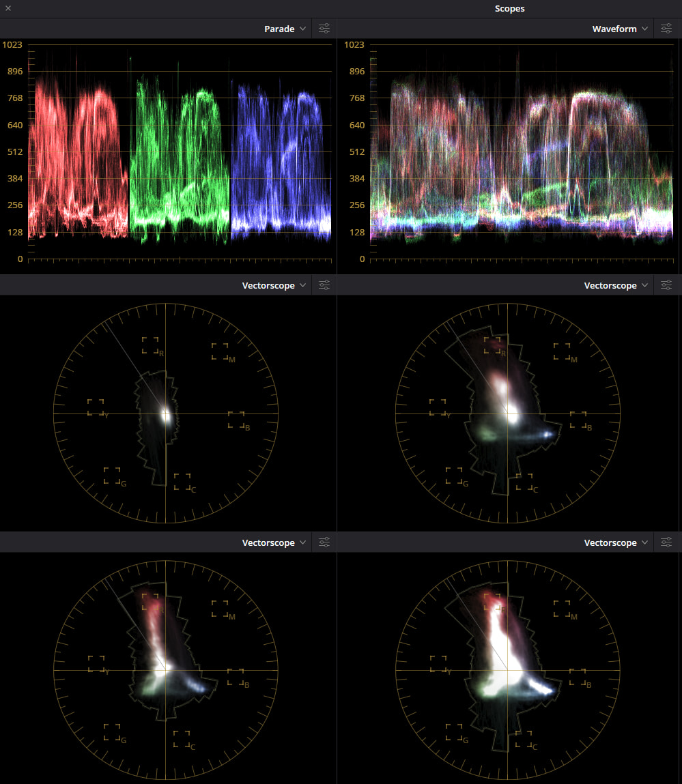Image resolution: width=682 pixels, height=784 pixels.
Task: Open the middle-left Vectorscope type dropdown
Action: click(274, 285)
